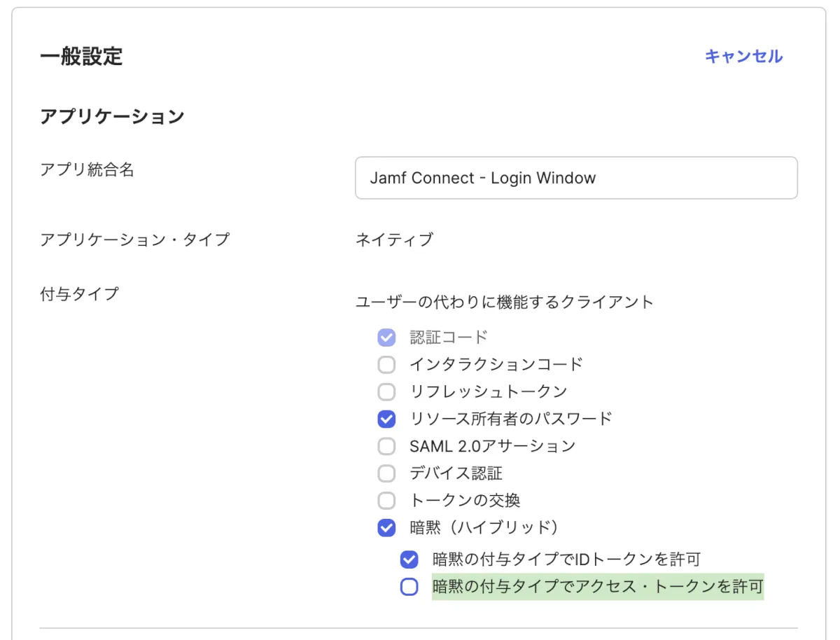
Task: Click the アプリケーション section heading
Action: (112, 116)
